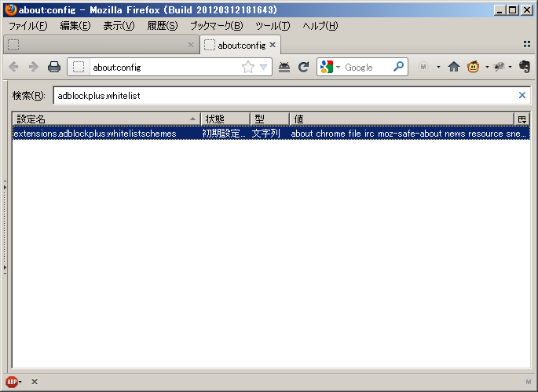Image resolution: width=538 pixels, height=392 pixels.
Task: Close the add-on bar with X
Action: pos(35,381)
